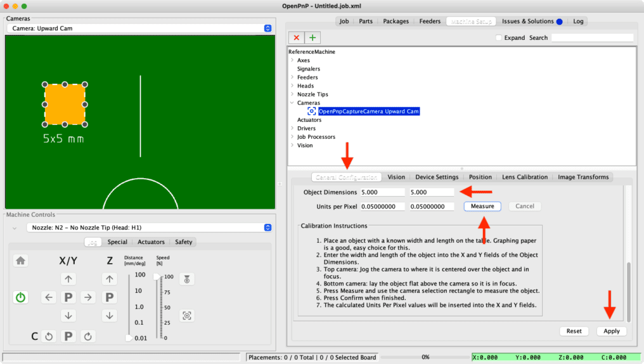Toggle the Expand checkbox

[499, 38]
